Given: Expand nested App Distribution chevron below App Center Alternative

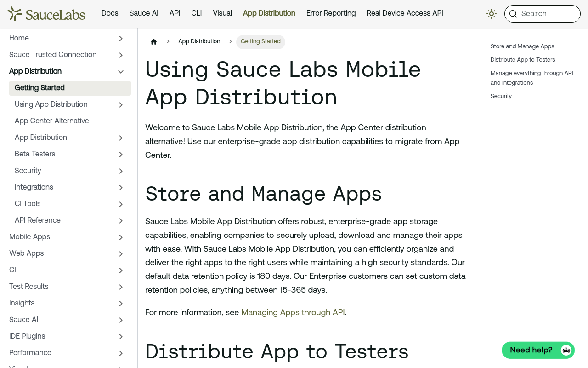Looking at the screenshot, I should point(121,138).
